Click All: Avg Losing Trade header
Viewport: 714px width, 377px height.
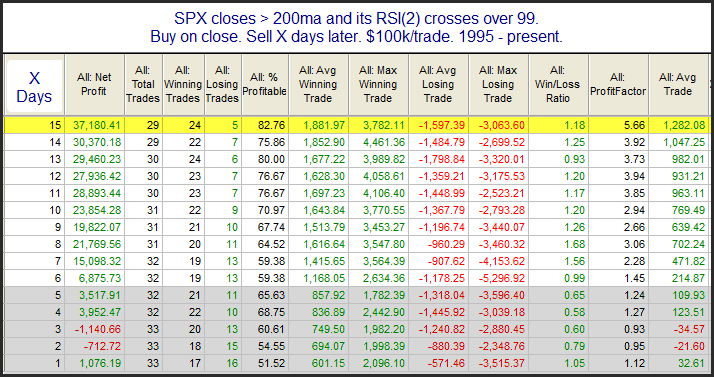pos(439,85)
